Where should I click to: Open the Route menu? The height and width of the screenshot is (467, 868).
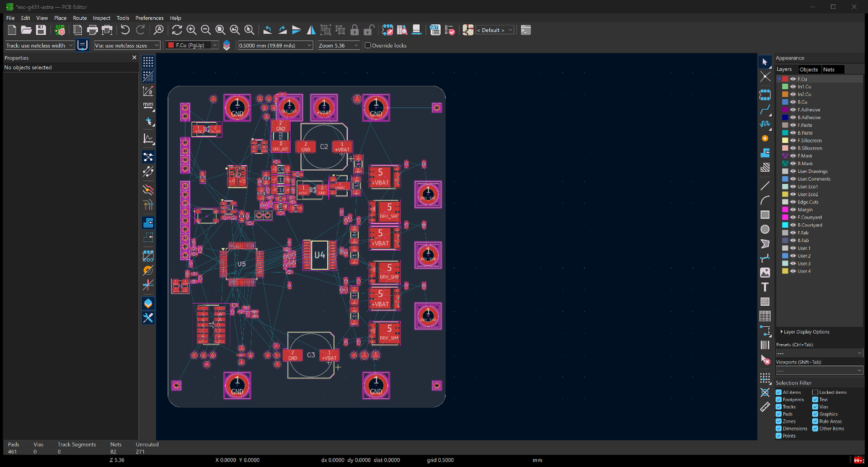point(79,18)
